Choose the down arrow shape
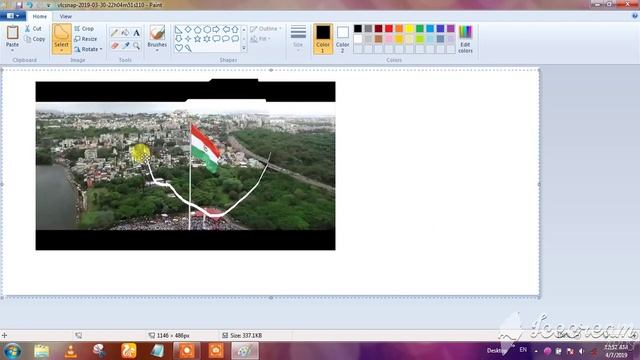Image resolution: width=640 pixels, height=360 pixels. coord(178,39)
